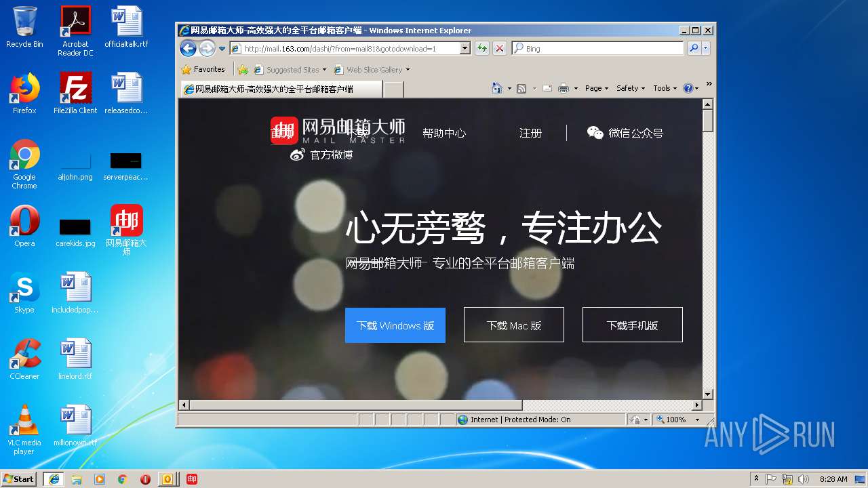Click Internet Protected Mode status text

point(520,420)
